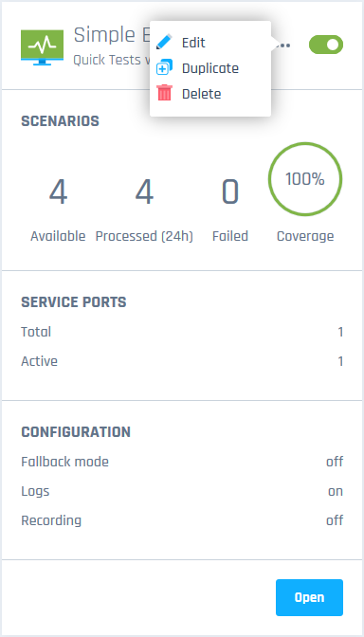Click the Active service ports row
The image size is (364, 637).
click(182, 361)
